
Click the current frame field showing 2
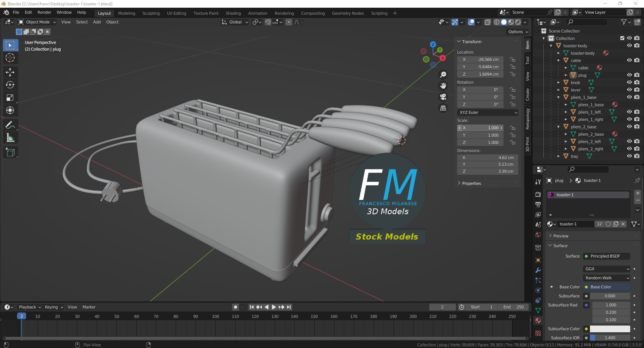point(442,307)
